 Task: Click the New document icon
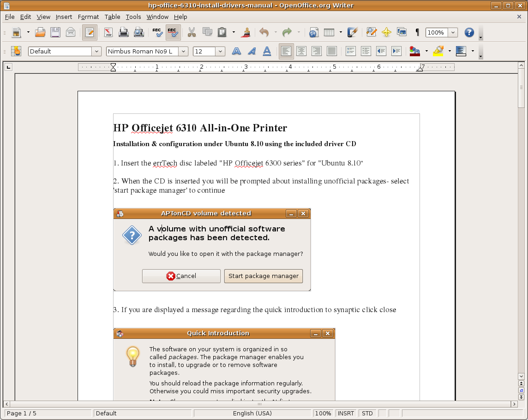click(x=16, y=33)
